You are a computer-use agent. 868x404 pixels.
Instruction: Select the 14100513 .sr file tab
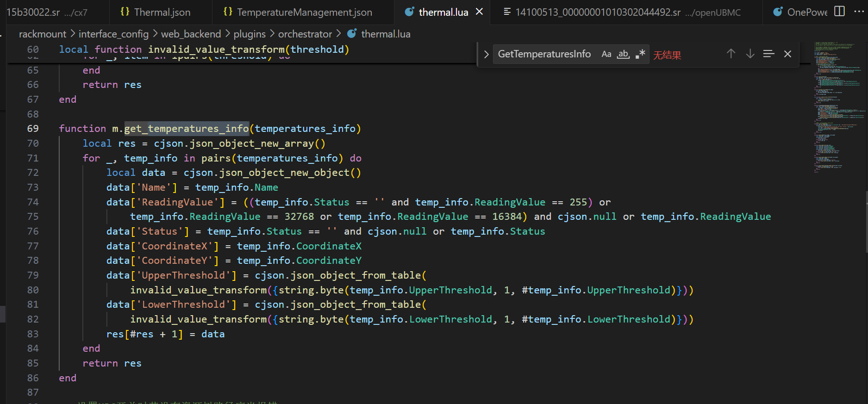[x=597, y=12]
